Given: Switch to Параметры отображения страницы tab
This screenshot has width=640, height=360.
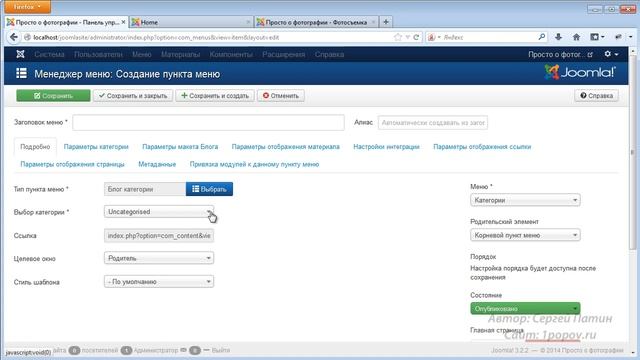Looking at the screenshot, I should click(x=72, y=164).
